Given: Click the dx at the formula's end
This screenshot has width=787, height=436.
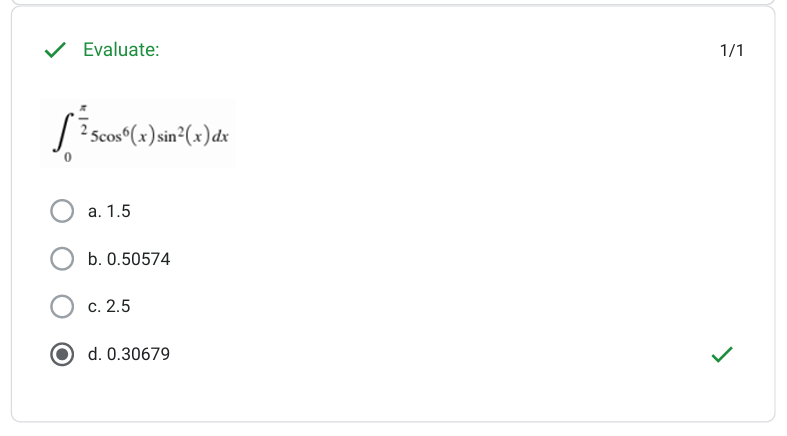Looking at the screenshot, I should click(223, 136).
